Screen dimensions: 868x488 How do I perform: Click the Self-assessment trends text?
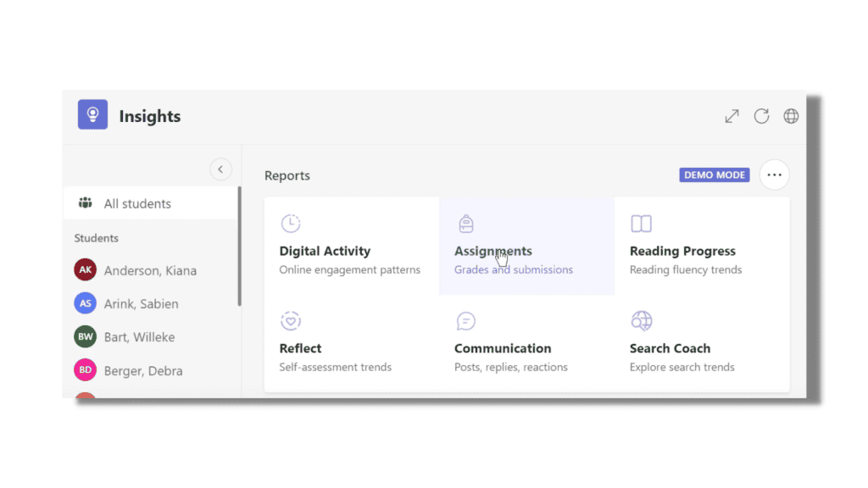(336, 367)
